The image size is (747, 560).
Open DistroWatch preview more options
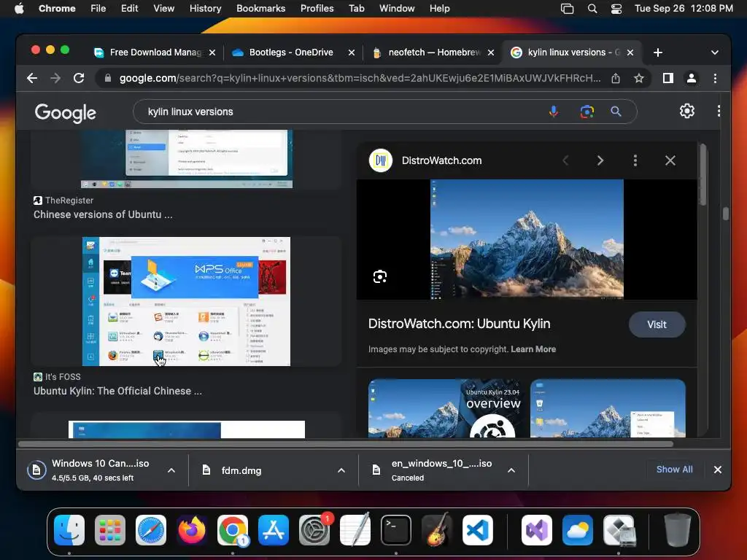[x=635, y=160]
